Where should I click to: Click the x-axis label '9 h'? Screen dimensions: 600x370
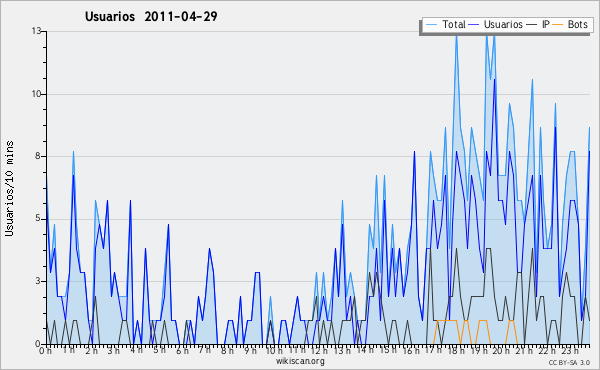250,350
